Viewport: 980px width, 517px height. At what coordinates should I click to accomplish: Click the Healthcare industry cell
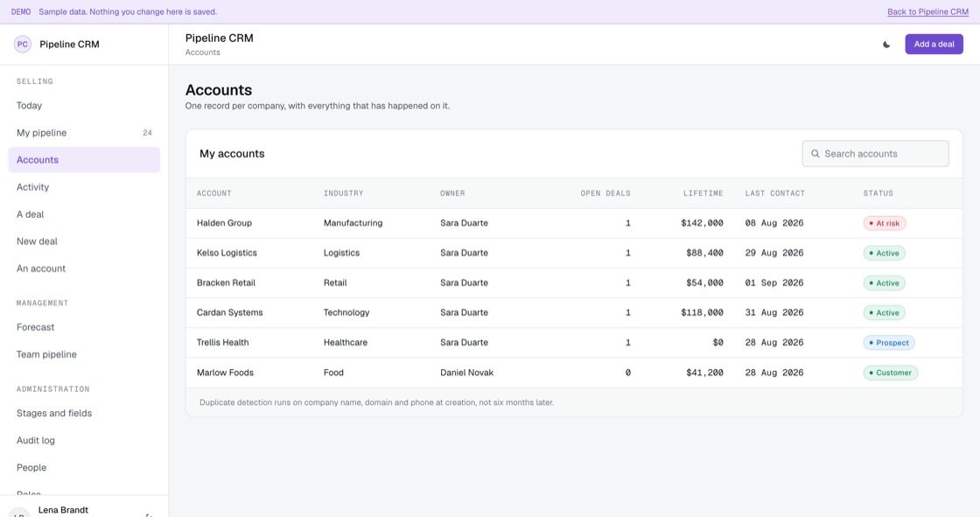(345, 343)
